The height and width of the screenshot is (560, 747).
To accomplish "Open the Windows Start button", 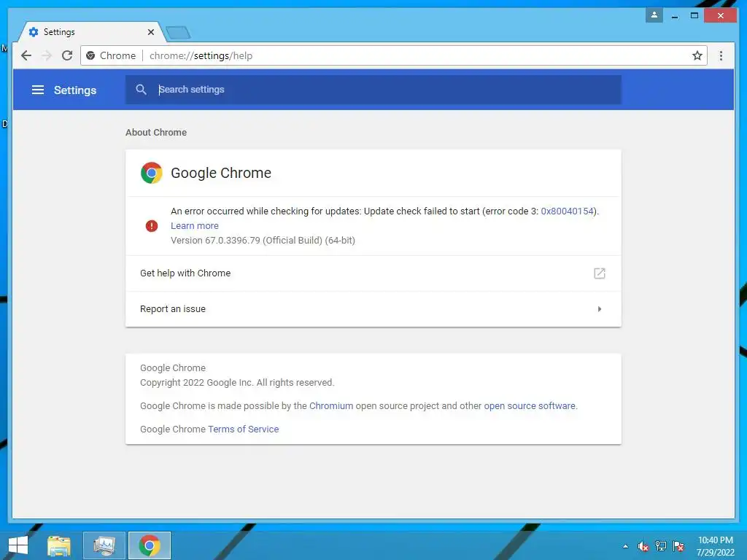I will 18,545.
